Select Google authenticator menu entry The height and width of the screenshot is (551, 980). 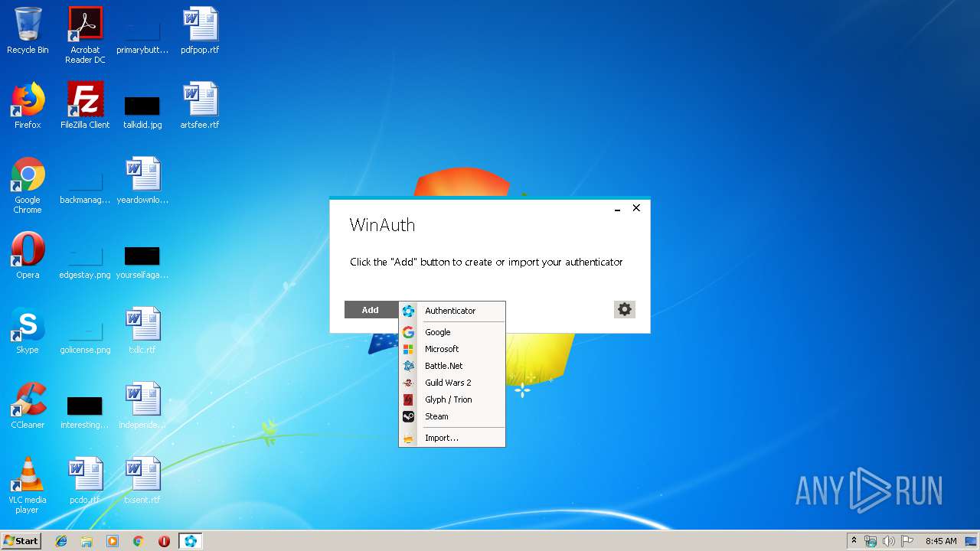452,332
